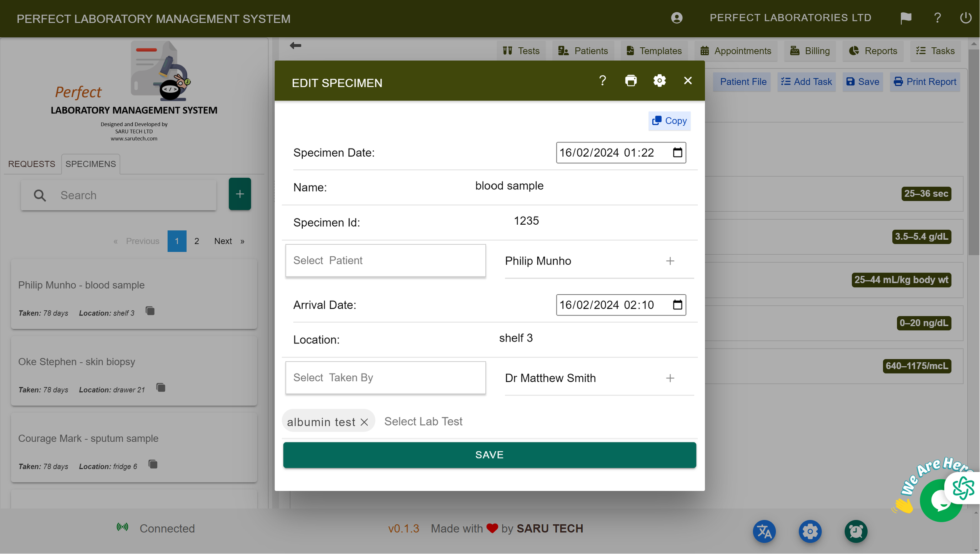980x554 pixels.
Task: Click the Select Lab Test field
Action: (423, 422)
